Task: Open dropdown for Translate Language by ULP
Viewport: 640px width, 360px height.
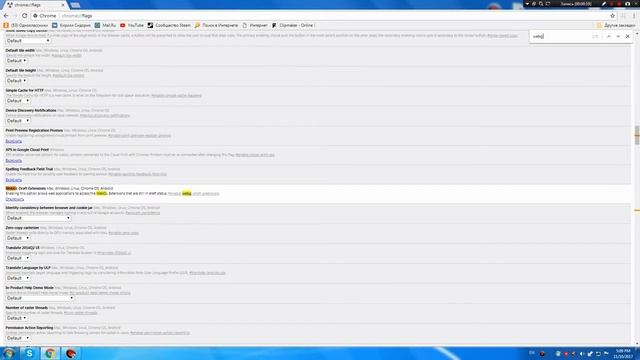Action: (18, 278)
